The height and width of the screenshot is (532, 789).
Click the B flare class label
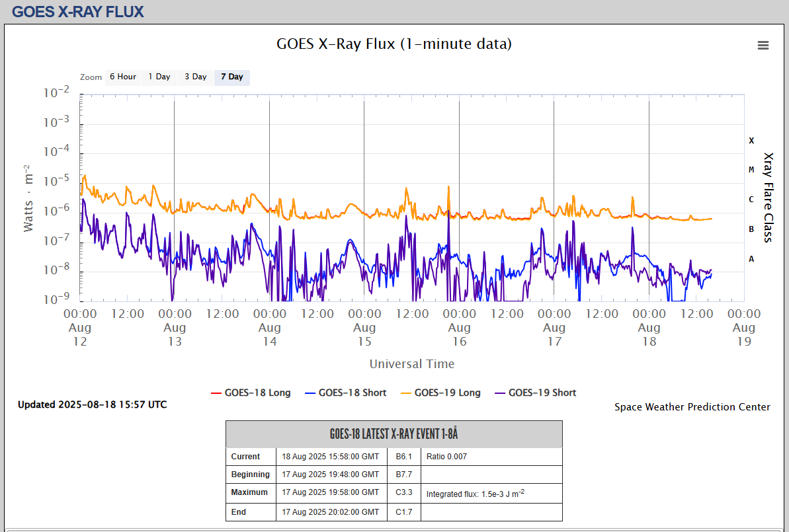pyautogui.click(x=751, y=229)
